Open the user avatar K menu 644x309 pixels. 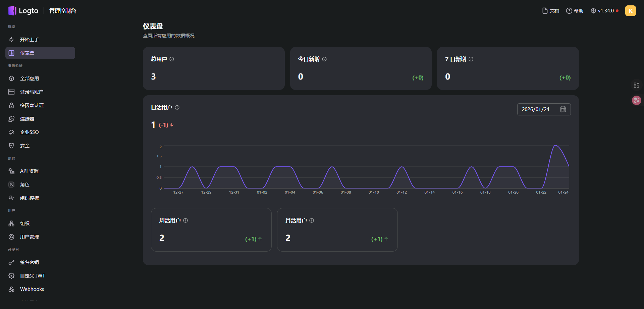(630, 11)
